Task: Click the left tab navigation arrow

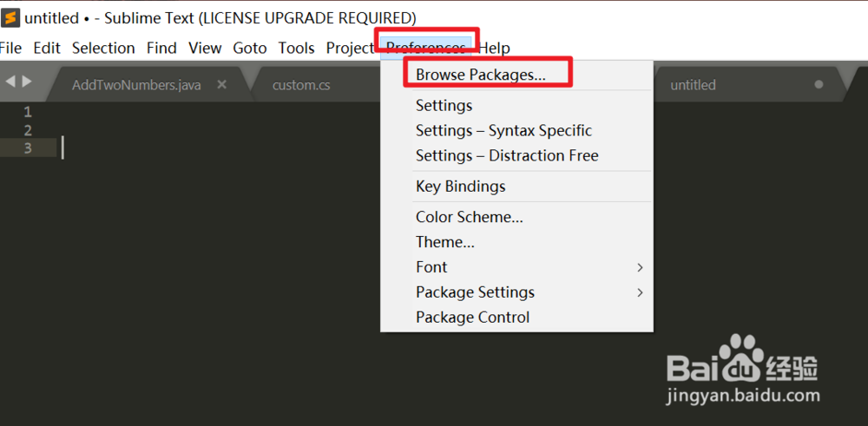Action: (x=10, y=82)
